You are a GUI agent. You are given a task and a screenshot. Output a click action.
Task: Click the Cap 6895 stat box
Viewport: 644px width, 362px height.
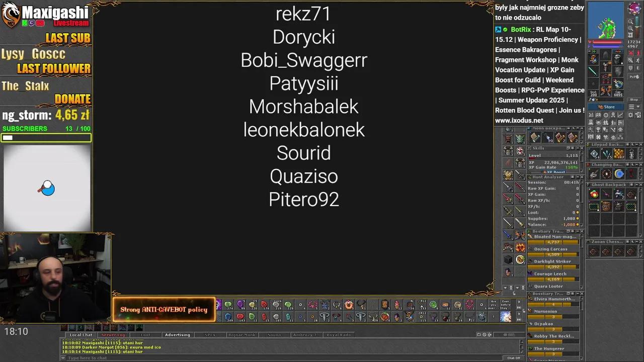pos(618,93)
